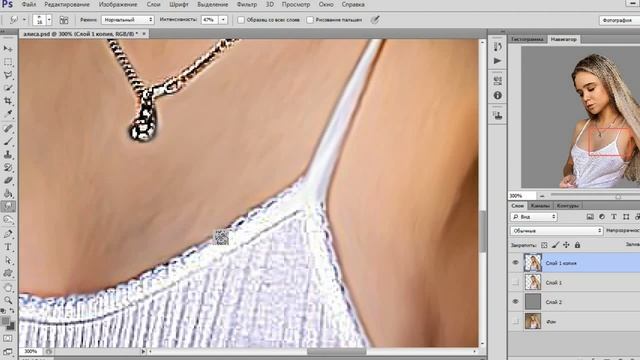Open the tool preset picker arrow
The image size is (640, 360).
(24, 20)
